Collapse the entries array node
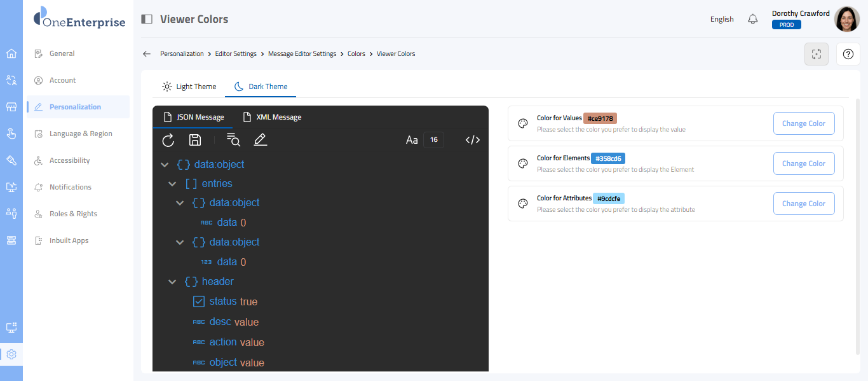Viewport: 868px width, 381px height. pos(172,184)
